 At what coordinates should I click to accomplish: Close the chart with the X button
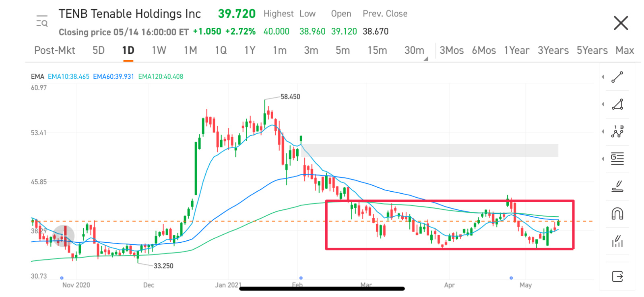click(621, 23)
